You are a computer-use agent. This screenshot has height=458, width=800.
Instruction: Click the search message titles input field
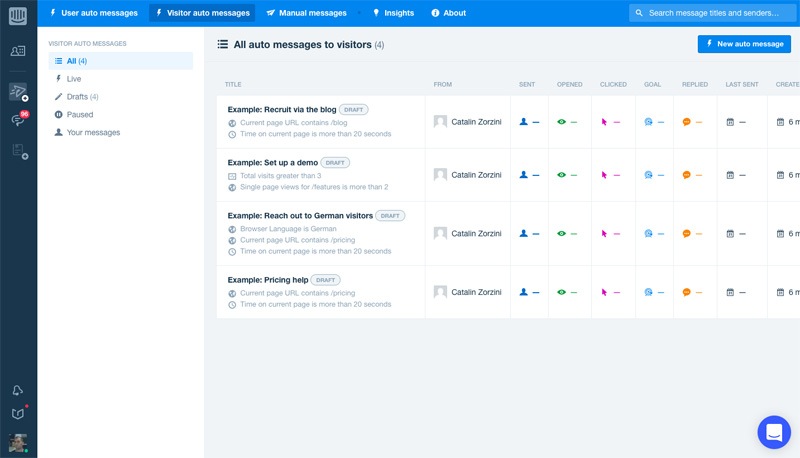click(713, 13)
